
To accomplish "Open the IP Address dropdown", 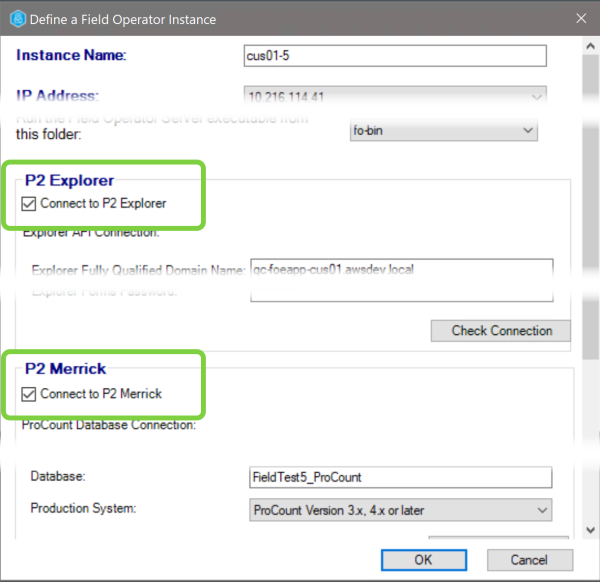I will coord(395,96).
